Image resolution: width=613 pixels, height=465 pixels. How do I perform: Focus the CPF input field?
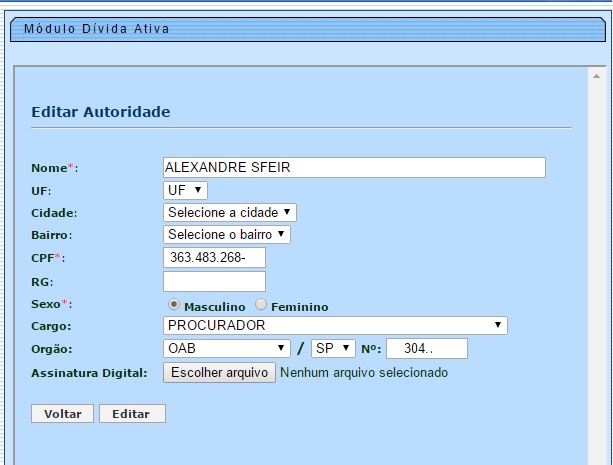click(213, 259)
